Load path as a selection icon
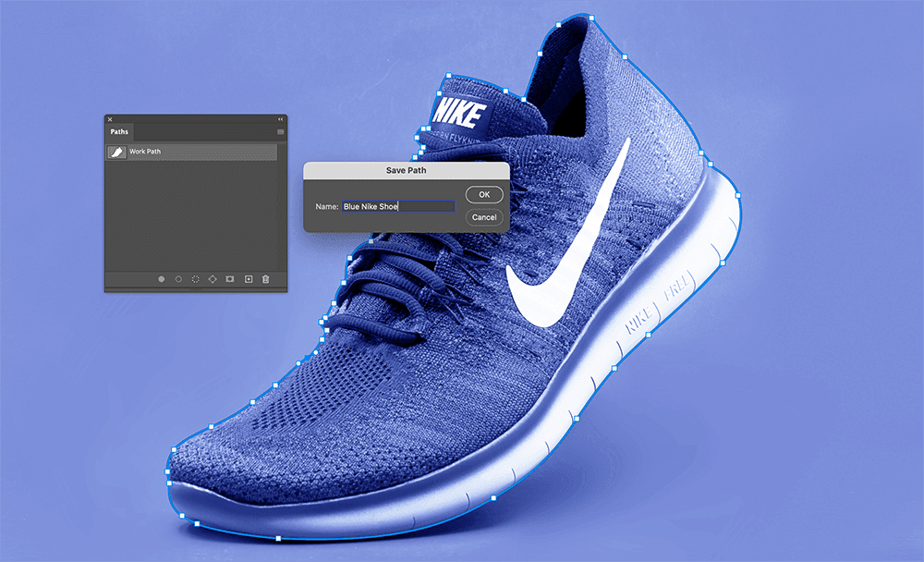Viewport: 924px width, 562px height. [x=196, y=279]
